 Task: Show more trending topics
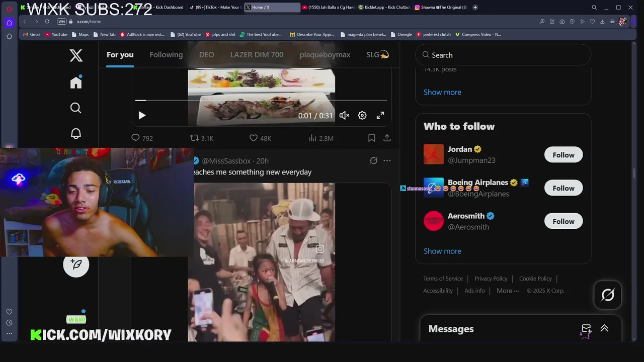tap(442, 92)
